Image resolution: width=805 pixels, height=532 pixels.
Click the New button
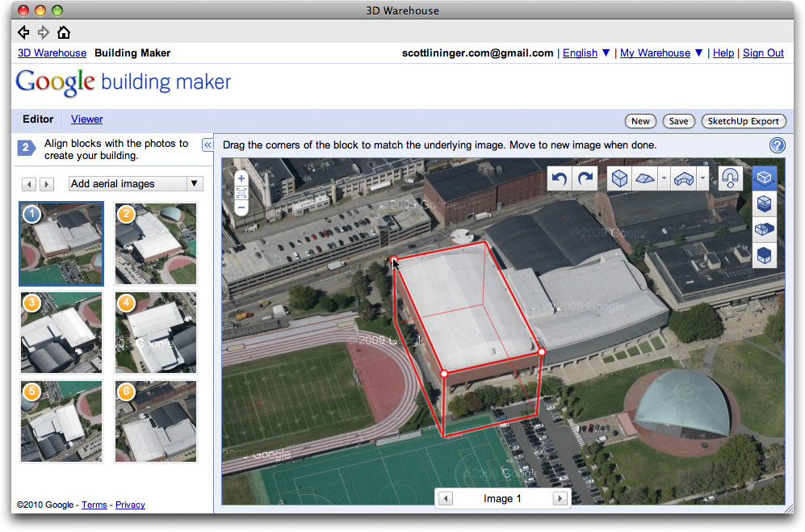click(x=640, y=121)
